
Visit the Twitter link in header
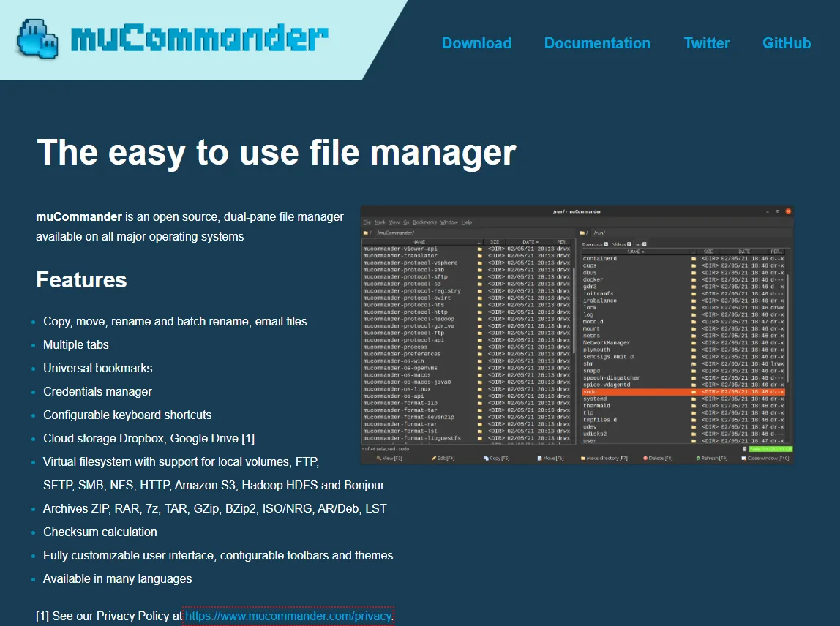click(707, 43)
